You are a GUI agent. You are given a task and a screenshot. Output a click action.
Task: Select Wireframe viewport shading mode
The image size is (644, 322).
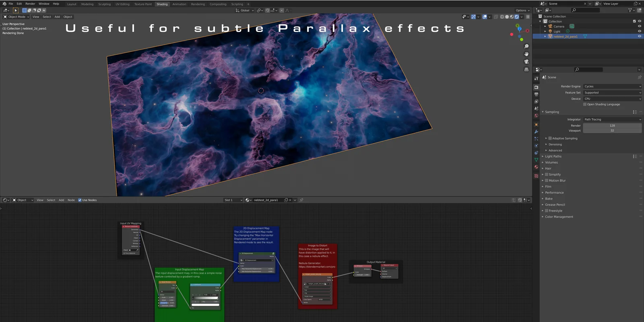[502, 17]
